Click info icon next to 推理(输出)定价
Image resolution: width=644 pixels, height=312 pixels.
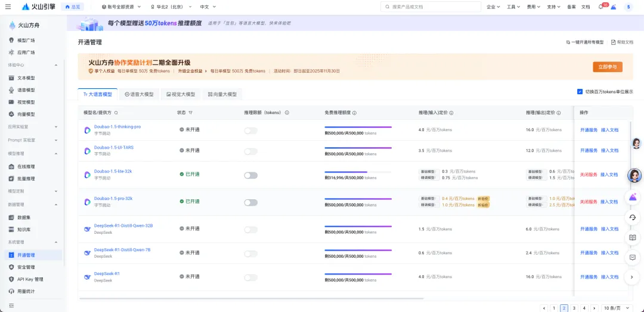tap(559, 113)
